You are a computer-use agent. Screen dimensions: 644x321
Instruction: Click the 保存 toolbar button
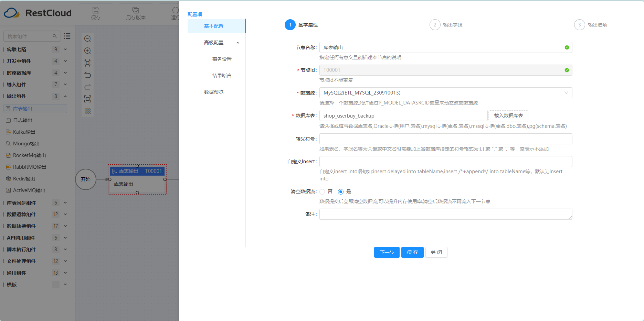click(x=96, y=13)
